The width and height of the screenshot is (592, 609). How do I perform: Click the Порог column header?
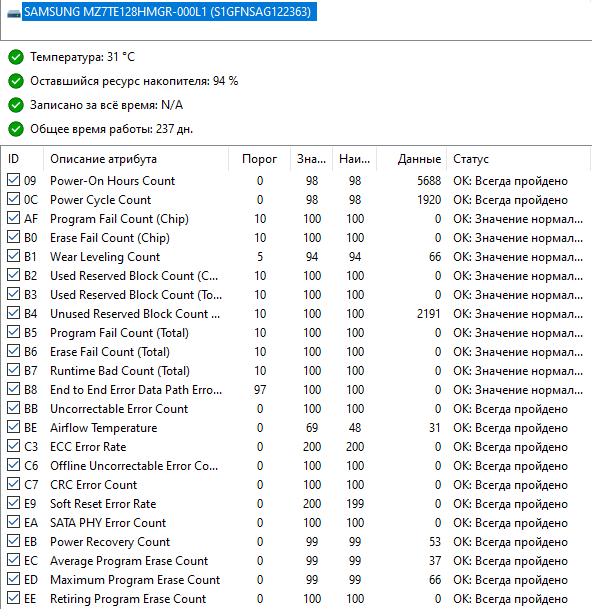259,159
